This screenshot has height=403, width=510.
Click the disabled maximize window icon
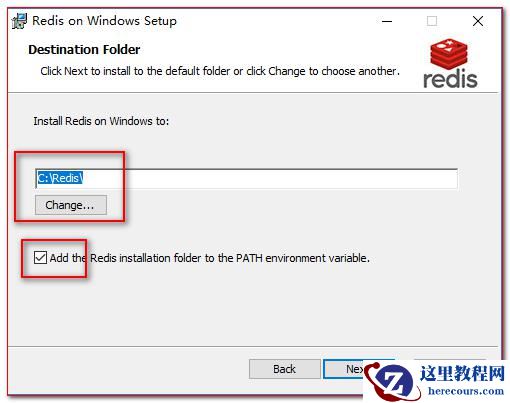(432, 21)
